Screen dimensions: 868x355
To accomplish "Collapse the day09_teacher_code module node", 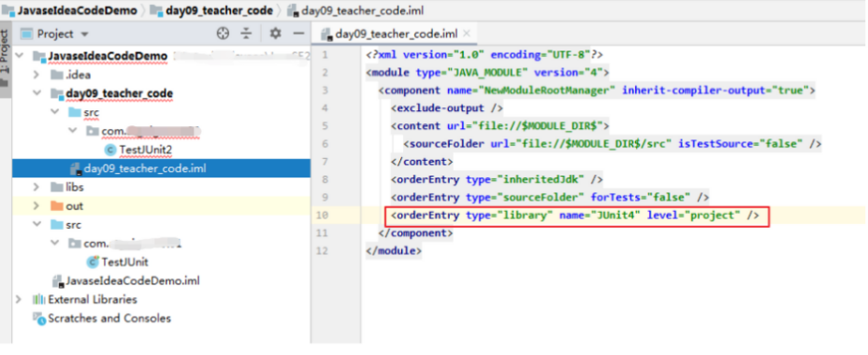I will click(x=36, y=93).
